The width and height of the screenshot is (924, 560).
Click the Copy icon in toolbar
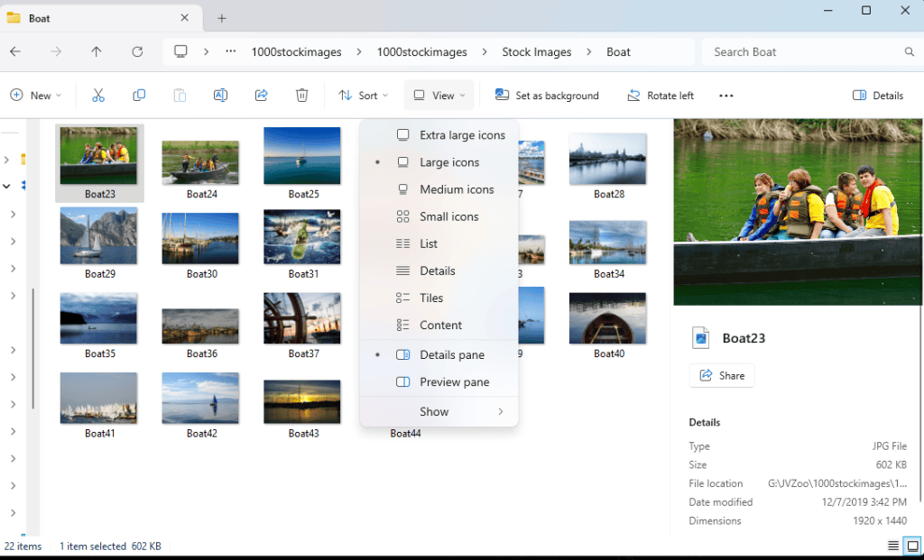[139, 96]
